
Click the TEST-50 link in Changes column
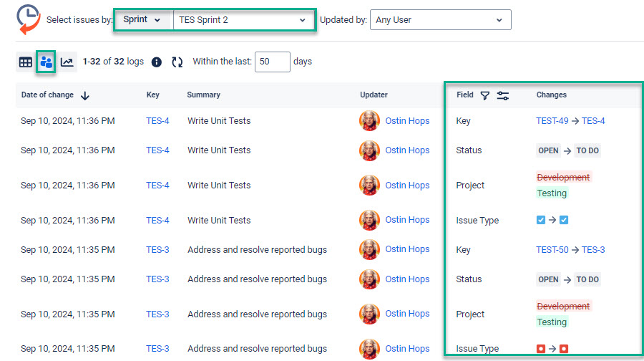[x=552, y=250]
